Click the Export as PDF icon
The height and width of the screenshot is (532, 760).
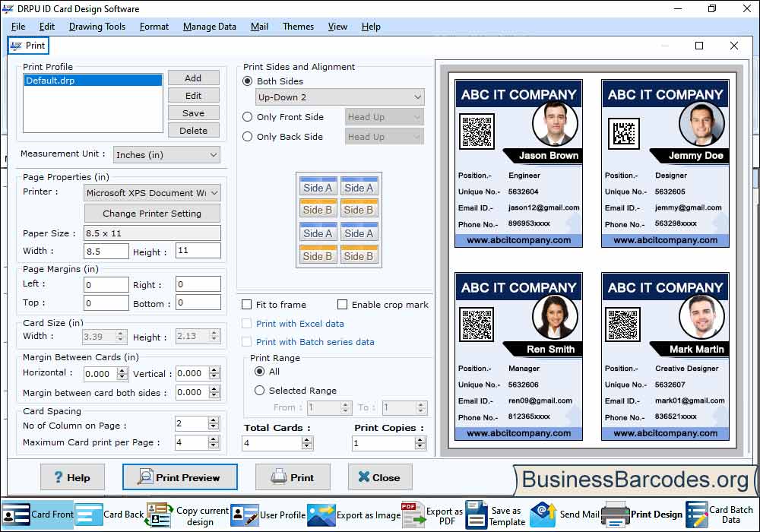click(413, 515)
